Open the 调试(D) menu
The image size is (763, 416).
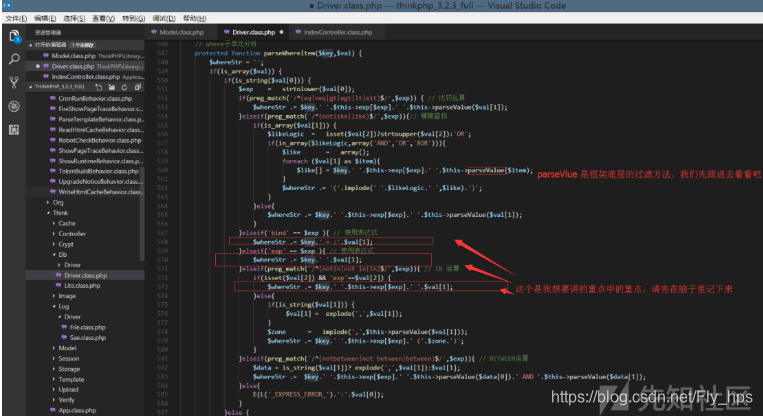(x=164, y=18)
